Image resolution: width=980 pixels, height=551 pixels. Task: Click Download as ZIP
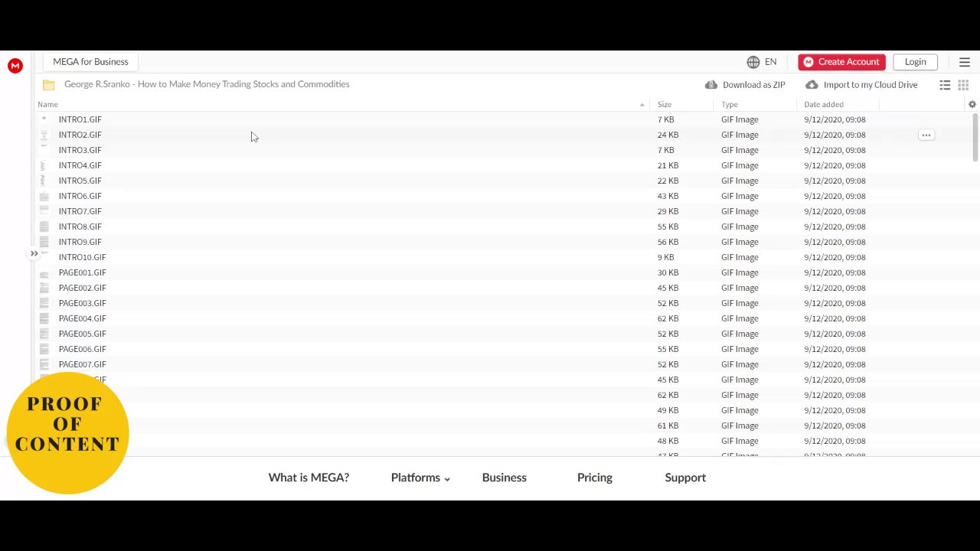[x=753, y=85]
